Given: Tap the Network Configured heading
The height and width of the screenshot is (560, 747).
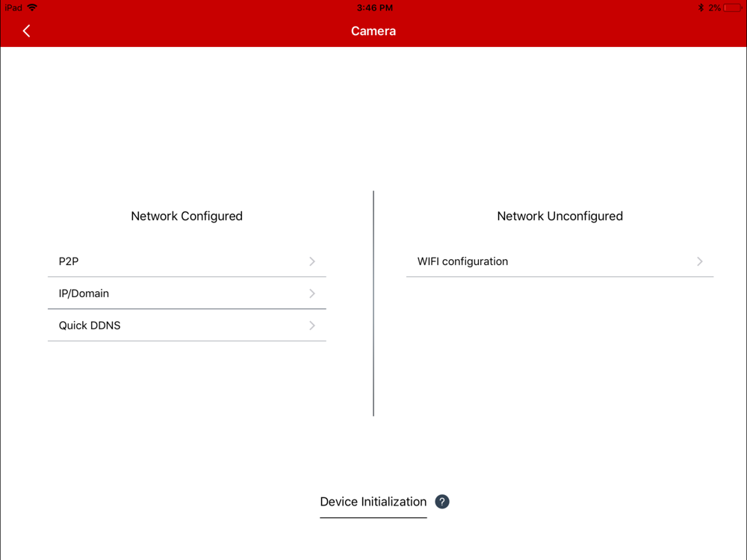Looking at the screenshot, I should [x=187, y=217].
